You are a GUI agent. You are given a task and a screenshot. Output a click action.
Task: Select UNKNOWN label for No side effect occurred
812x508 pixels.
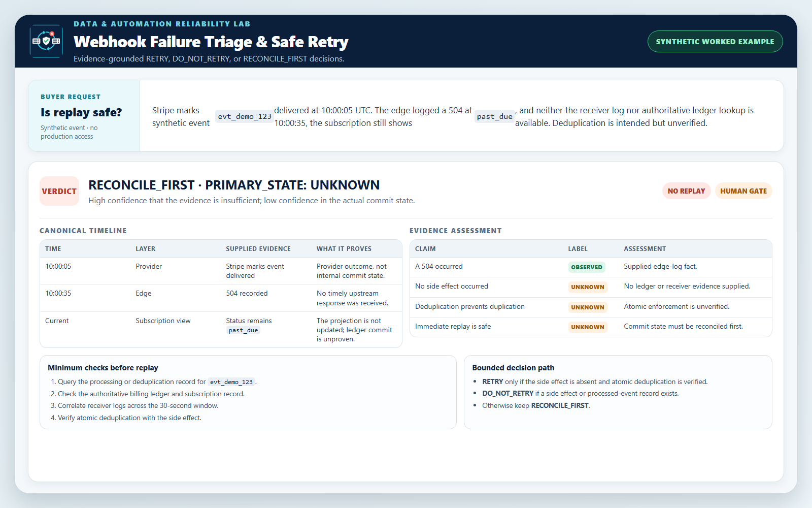(x=588, y=287)
